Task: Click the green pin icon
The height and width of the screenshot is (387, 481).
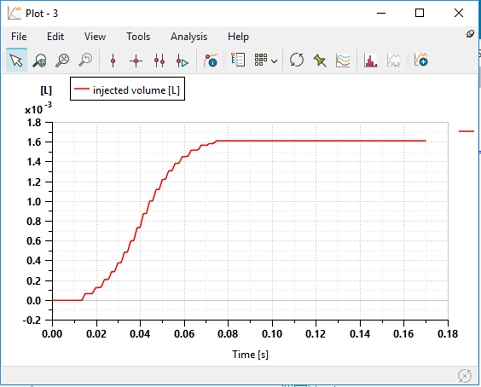Action: coord(320,61)
